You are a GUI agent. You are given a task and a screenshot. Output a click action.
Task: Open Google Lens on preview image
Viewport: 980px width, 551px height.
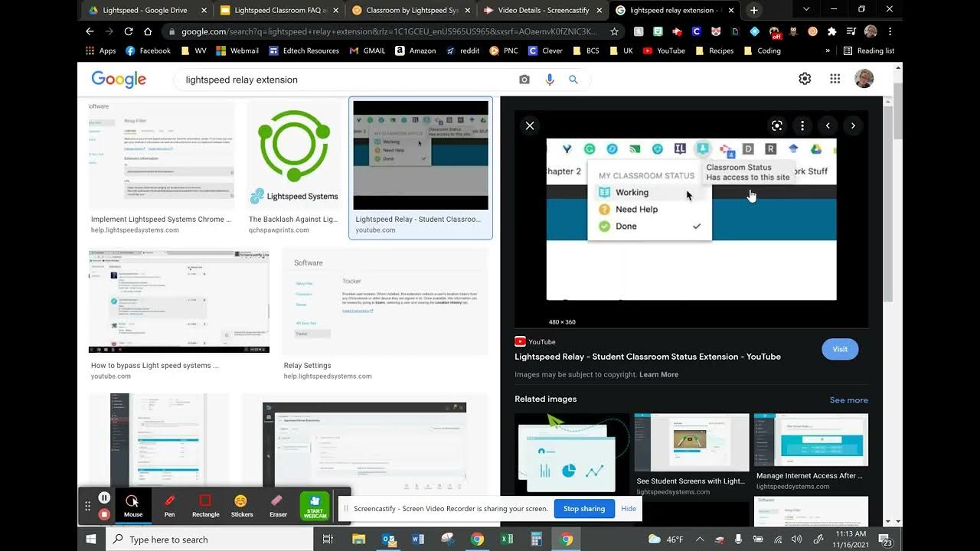776,126
